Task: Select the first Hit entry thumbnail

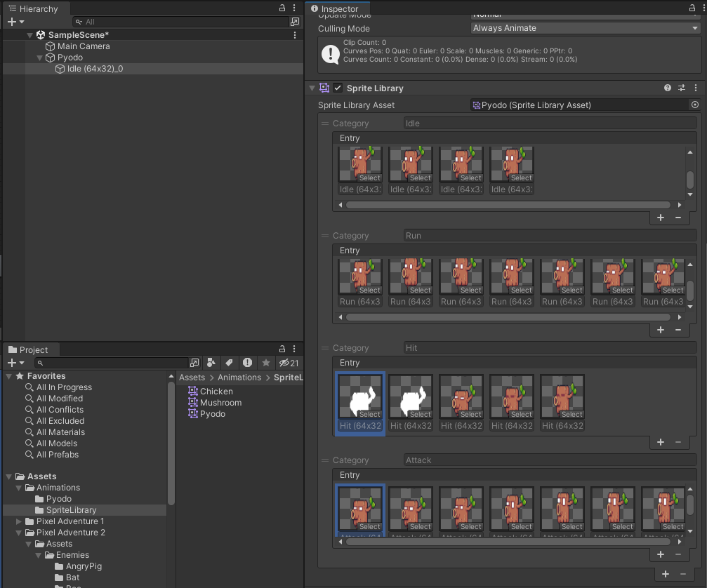Action: point(359,397)
